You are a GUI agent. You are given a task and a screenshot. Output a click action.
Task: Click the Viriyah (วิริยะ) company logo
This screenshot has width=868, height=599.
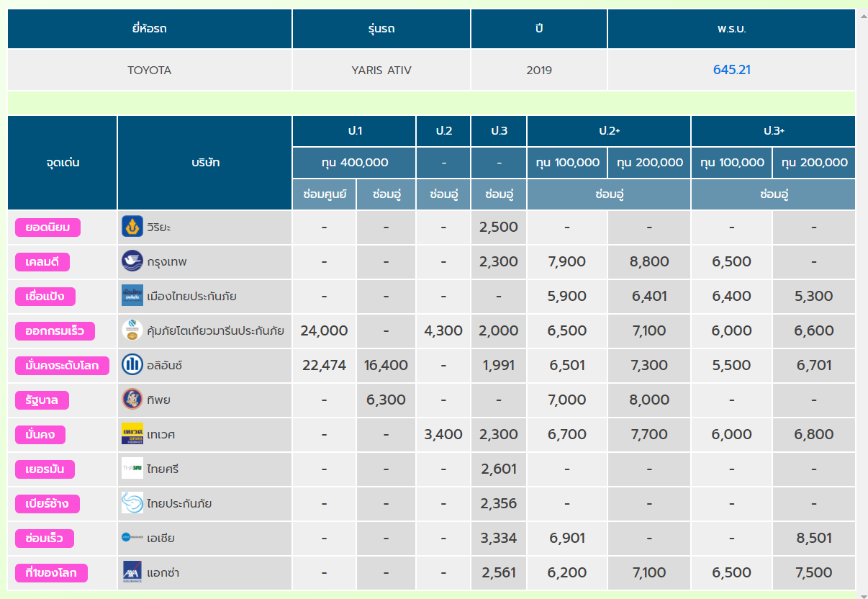132,227
